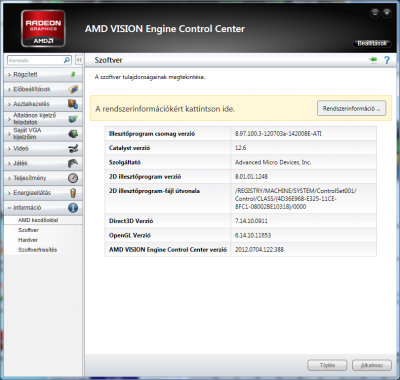Expand the Játék section
The height and width of the screenshot is (380, 400).
[x=43, y=163]
